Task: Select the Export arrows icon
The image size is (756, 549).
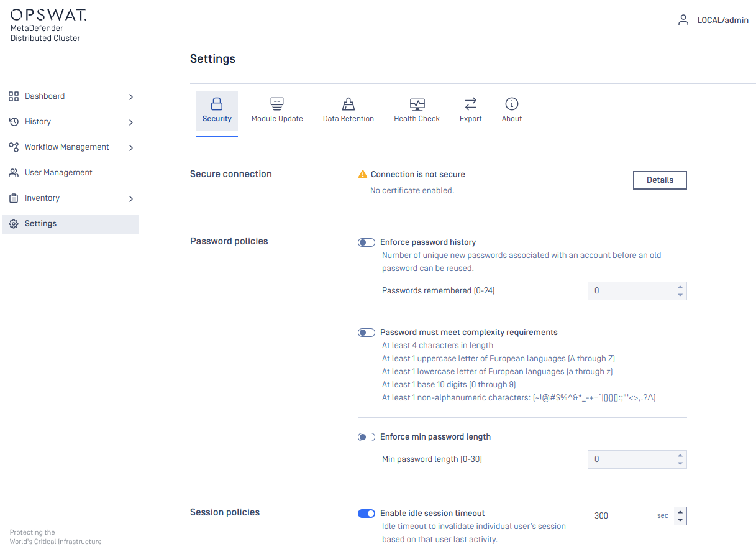Action: click(x=471, y=104)
